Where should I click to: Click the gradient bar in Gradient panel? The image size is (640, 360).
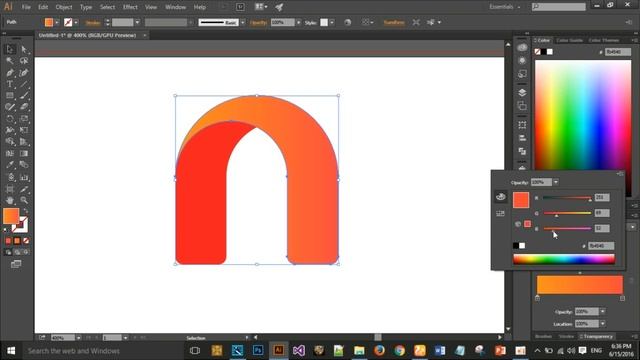(x=580, y=285)
